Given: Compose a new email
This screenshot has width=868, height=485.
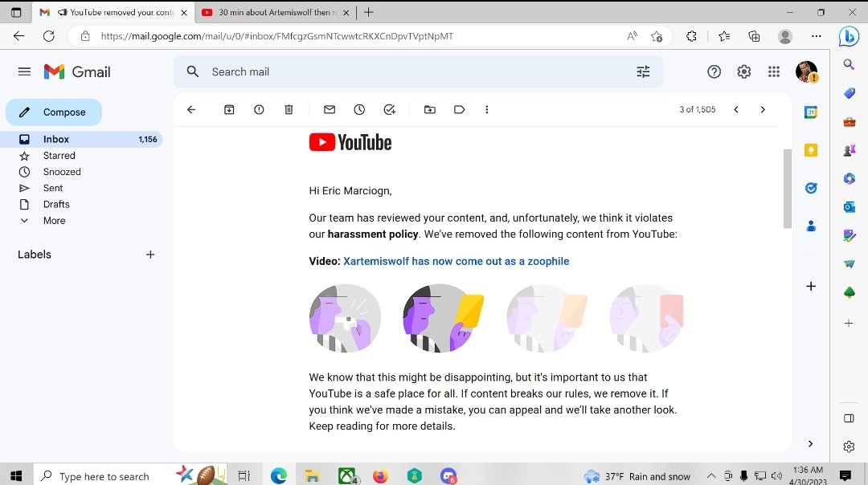Looking at the screenshot, I should tap(54, 112).
